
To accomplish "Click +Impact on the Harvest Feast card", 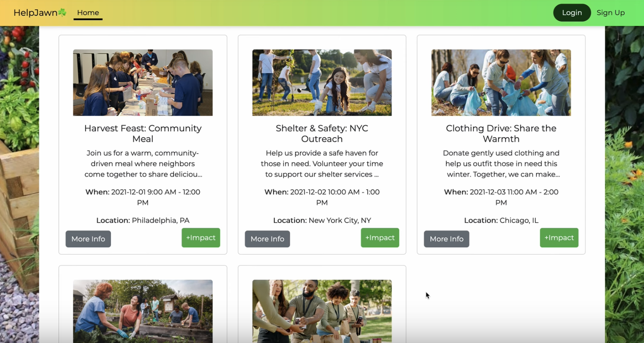I will [201, 238].
